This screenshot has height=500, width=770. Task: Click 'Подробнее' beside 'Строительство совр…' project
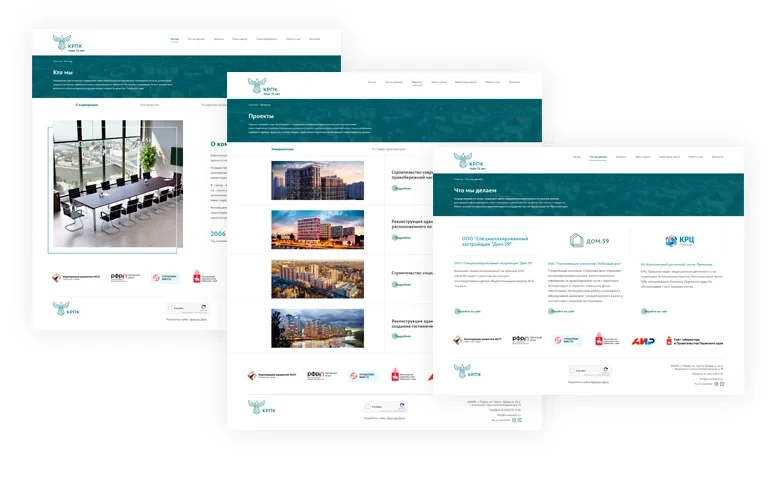401,189
